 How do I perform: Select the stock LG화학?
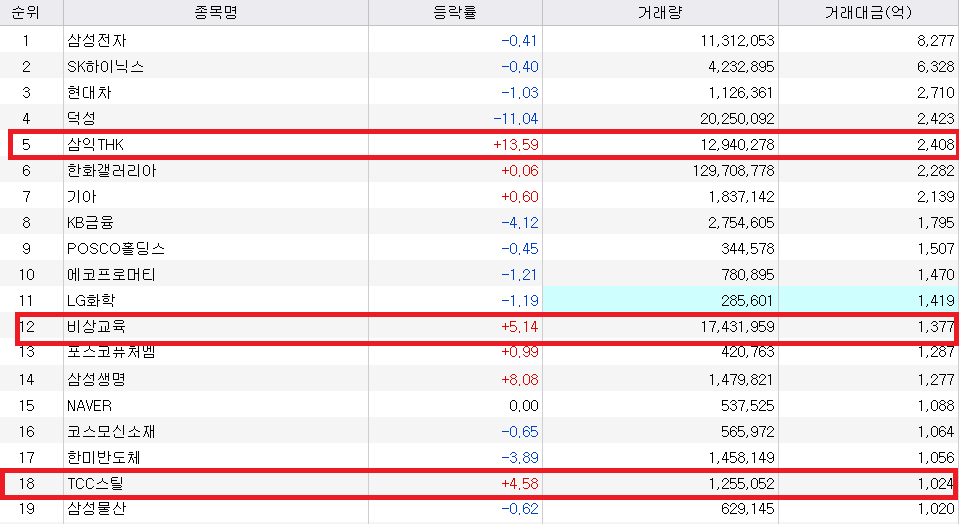[x=91, y=301]
